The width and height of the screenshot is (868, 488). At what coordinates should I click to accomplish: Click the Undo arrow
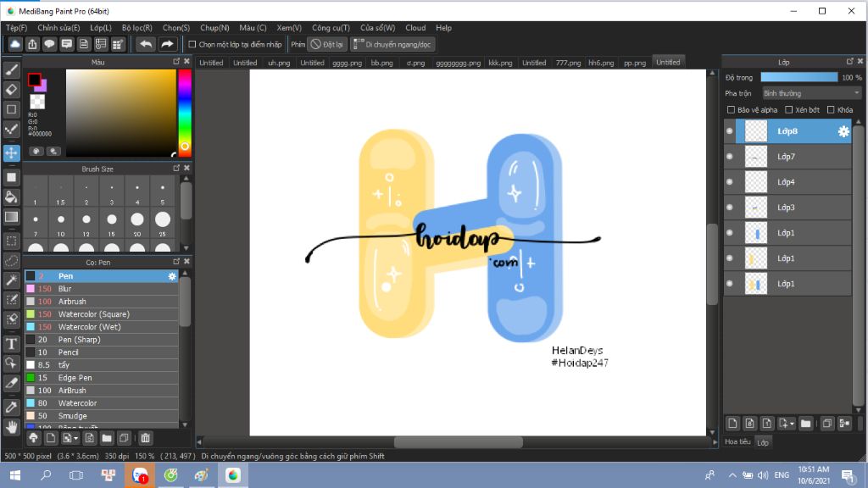146,44
